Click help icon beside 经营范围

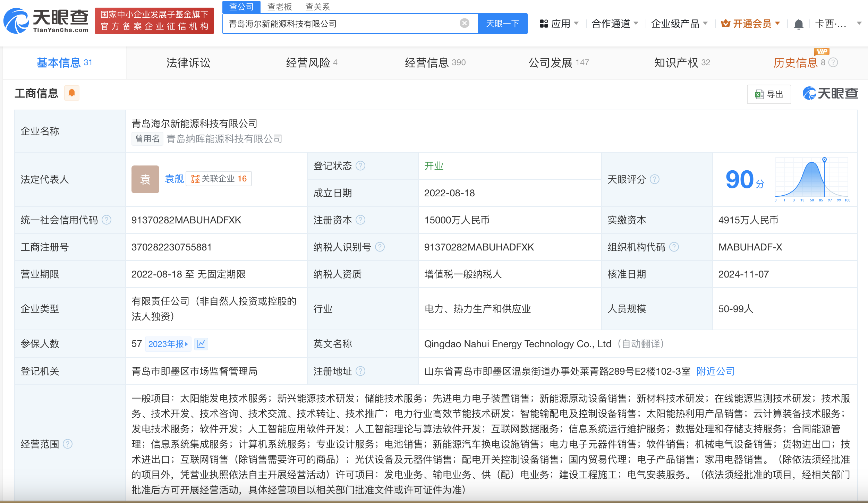(68, 444)
